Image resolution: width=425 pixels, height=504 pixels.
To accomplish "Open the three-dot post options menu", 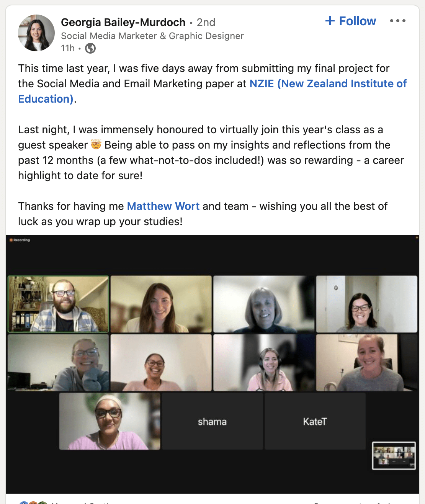I will [398, 21].
